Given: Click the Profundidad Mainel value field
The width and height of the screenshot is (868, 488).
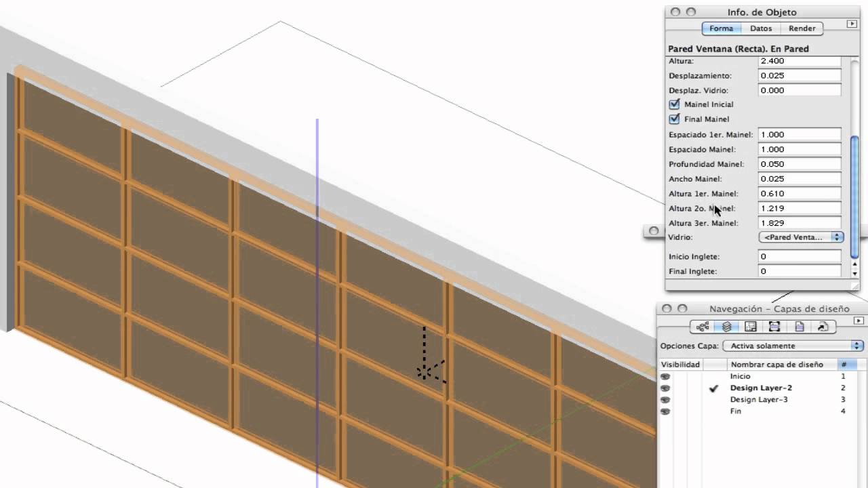Looking at the screenshot, I should pos(800,164).
